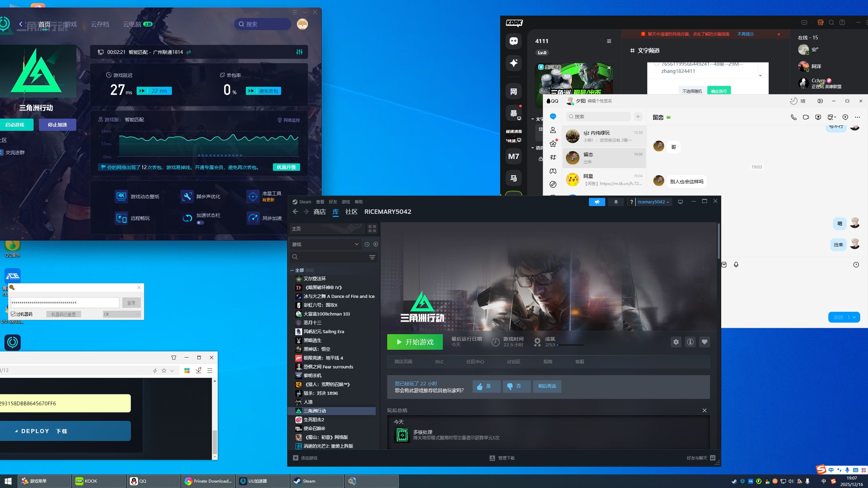
Task: Click the 停止加速 button
Action: click(57, 125)
